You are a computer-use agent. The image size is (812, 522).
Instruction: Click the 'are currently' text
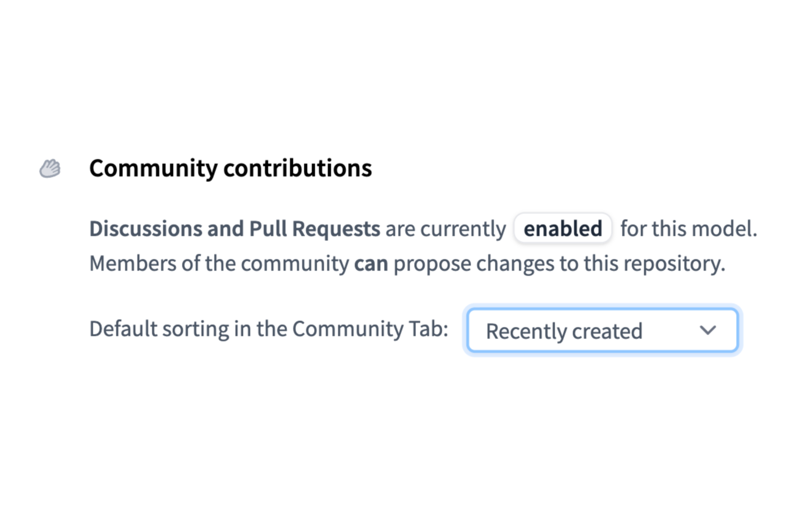point(446,229)
